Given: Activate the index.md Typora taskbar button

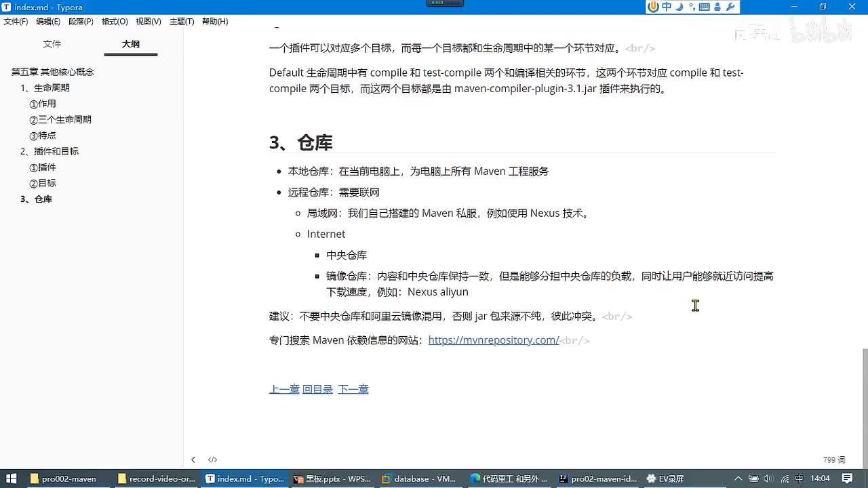Looking at the screenshot, I should click(245, 479).
